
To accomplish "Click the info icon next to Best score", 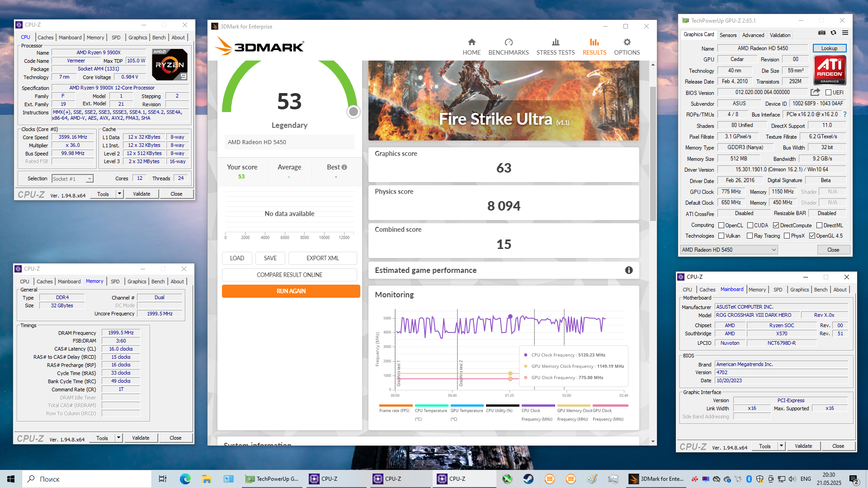I will (x=344, y=167).
